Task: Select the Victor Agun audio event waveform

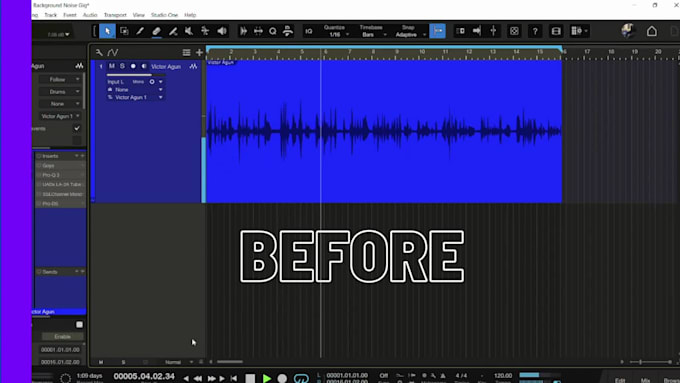Action: (x=384, y=131)
